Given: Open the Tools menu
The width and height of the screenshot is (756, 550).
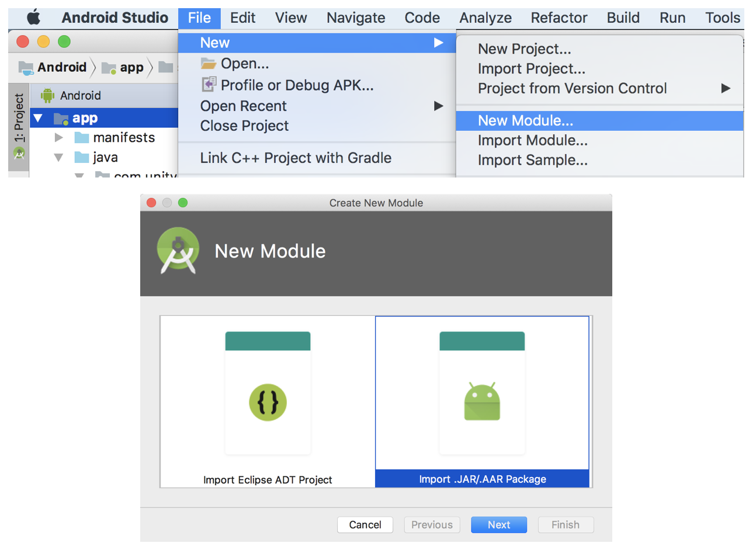Looking at the screenshot, I should [722, 18].
